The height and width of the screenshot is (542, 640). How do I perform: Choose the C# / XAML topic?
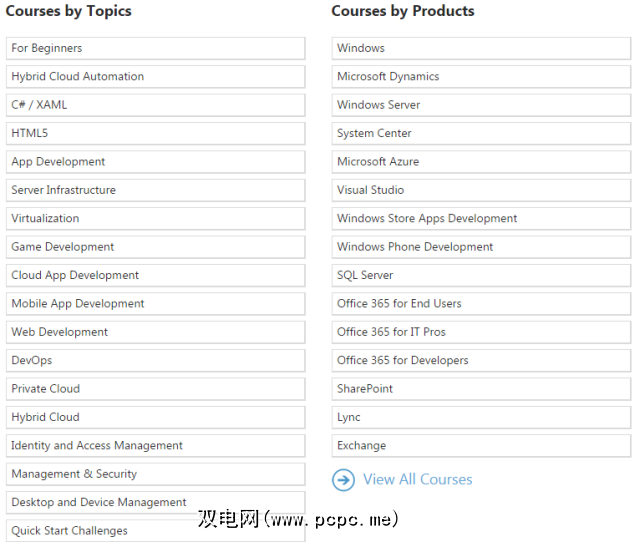point(155,105)
